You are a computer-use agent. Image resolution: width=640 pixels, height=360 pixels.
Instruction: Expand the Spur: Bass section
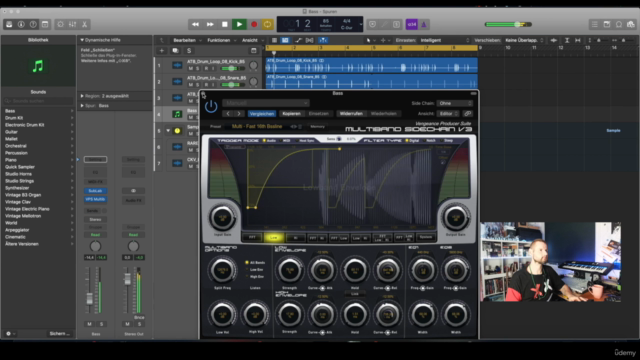(x=82, y=106)
